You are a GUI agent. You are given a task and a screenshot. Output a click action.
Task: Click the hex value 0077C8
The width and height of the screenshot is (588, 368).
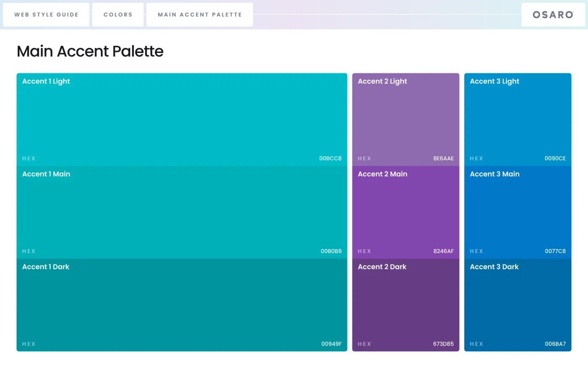click(555, 251)
